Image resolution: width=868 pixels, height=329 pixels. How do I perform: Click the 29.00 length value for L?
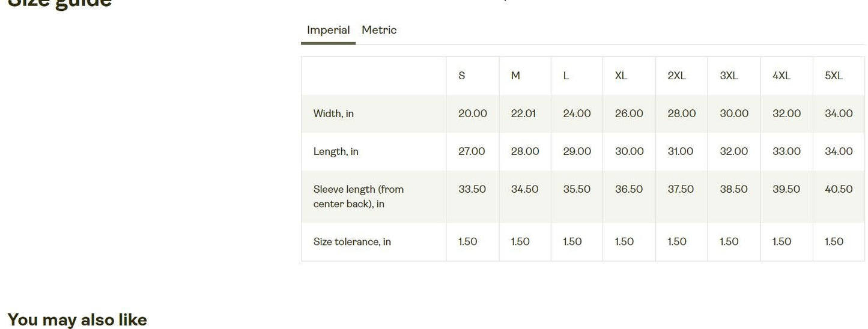[x=577, y=151]
